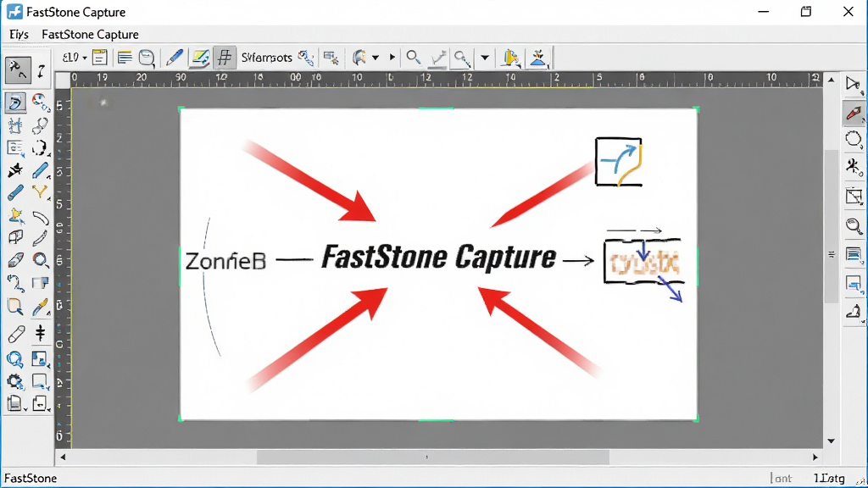The height and width of the screenshot is (488, 868).
Task: Choose the dashed circle selection tool
Action: pos(40,147)
